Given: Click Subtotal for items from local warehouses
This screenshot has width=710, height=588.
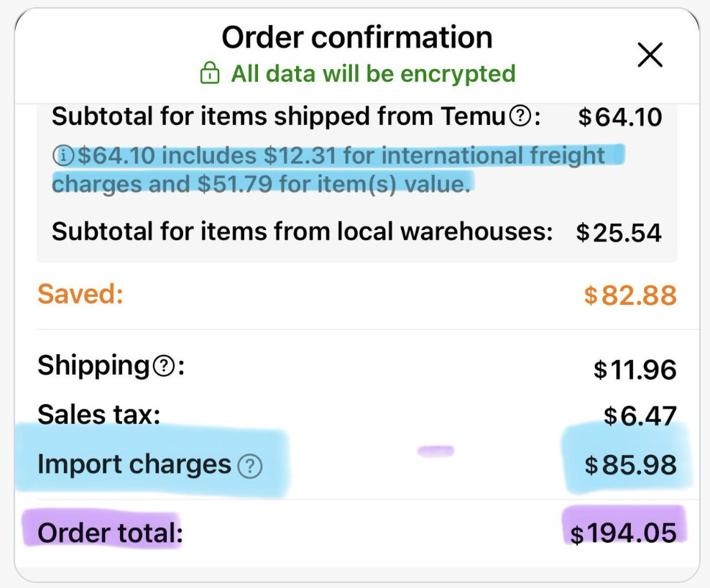Looking at the screenshot, I should tap(302, 231).
